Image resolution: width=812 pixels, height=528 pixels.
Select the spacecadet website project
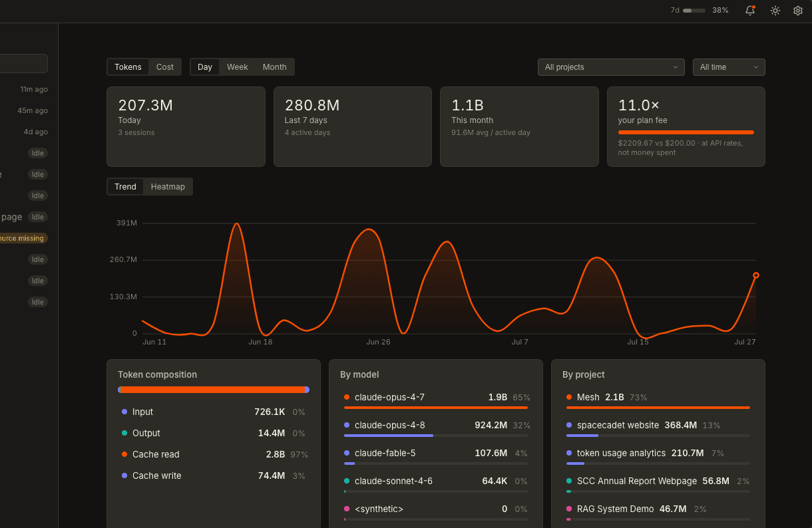click(658, 429)
